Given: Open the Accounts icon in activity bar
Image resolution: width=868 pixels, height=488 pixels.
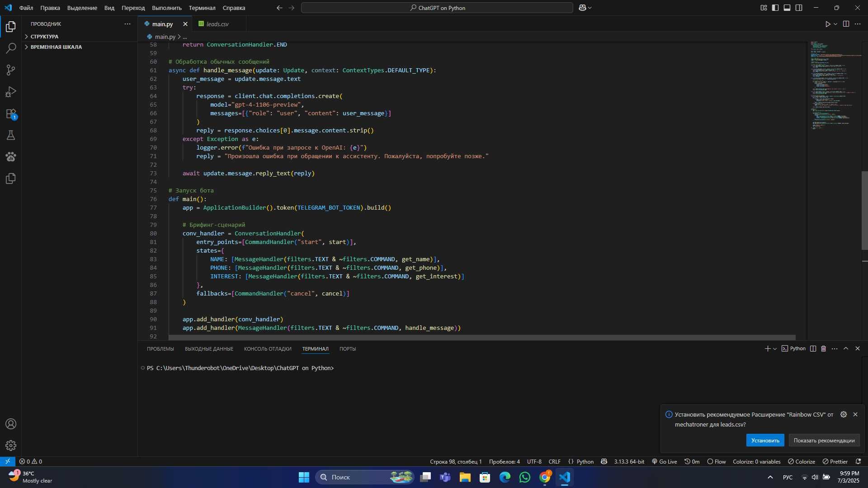Looking at the screenshot, I should [x=11, y=424].
